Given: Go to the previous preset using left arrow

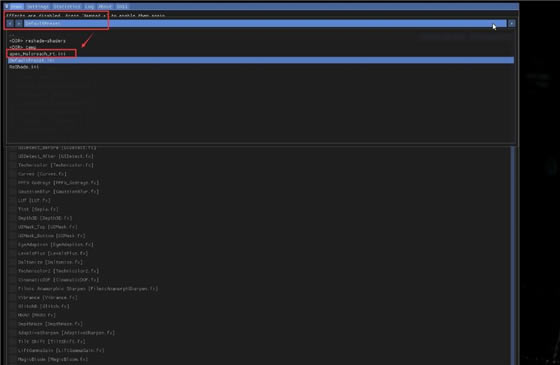Looking at the screenshot, I should click(x=10, y=23).
